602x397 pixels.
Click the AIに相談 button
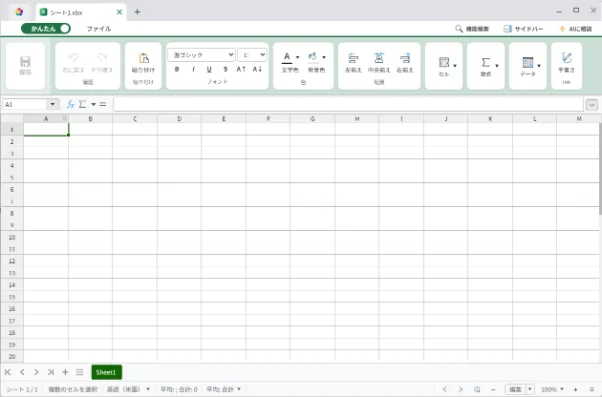pos(576,29)
